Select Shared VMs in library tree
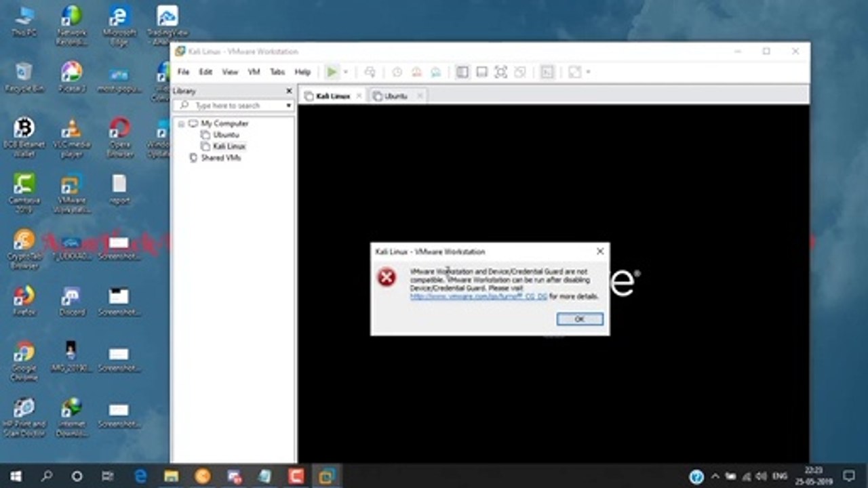Screen dimensions: 868x488 221,158
